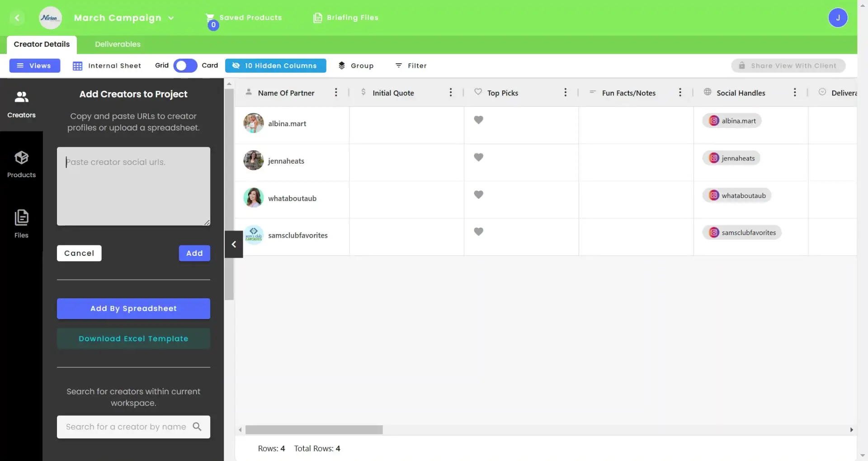
Task: Open the Name Of Partner column menu
Action: coord(336,92)
